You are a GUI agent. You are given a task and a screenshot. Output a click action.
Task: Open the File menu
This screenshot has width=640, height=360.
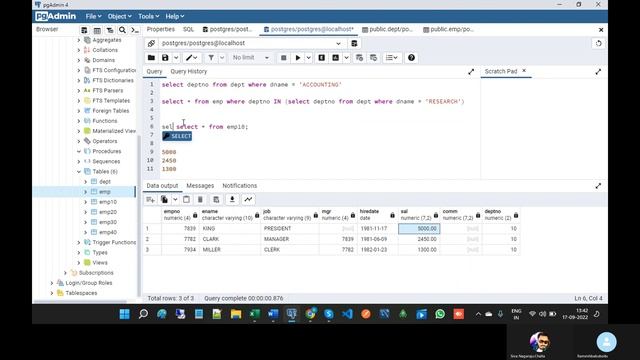tap(93, 16)
